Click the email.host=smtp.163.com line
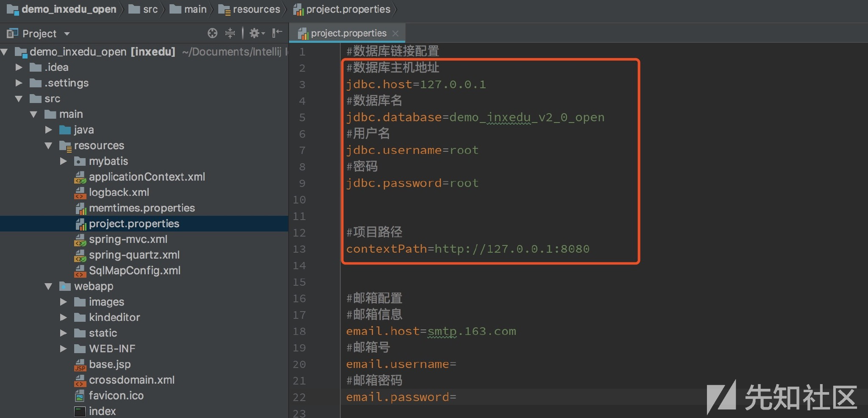This screenshot has width=868, height=418. coord(431,331)
